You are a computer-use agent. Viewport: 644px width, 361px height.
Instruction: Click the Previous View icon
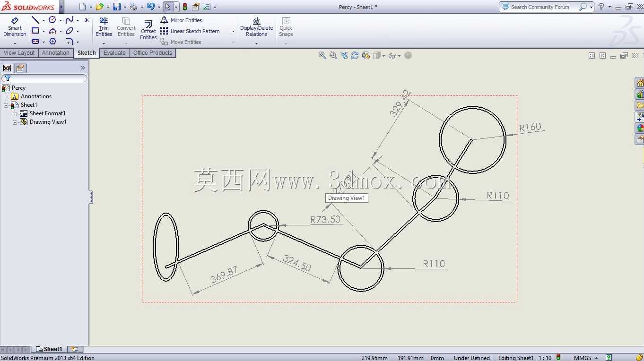344,55
